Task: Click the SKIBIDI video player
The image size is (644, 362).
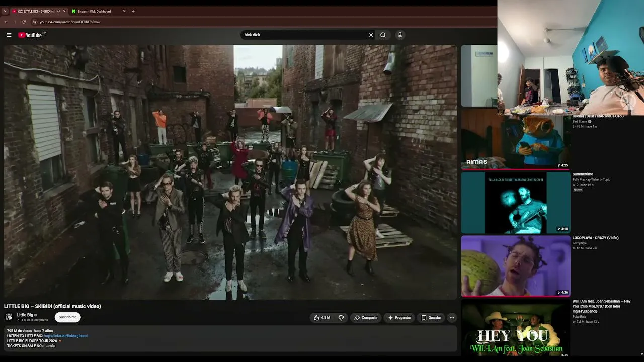Action: [230, 171]
